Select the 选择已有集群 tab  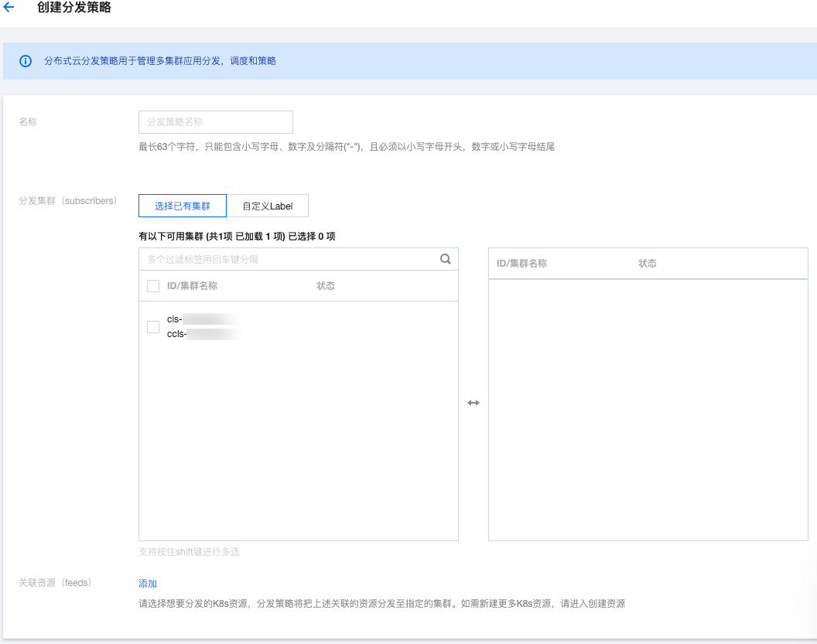[x=183, y=206]
